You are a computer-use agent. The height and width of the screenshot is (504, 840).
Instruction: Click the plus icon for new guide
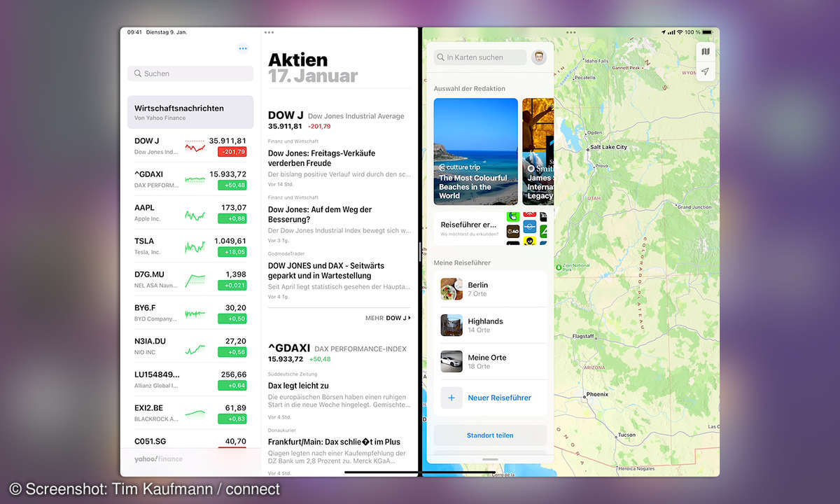(451, 398)
